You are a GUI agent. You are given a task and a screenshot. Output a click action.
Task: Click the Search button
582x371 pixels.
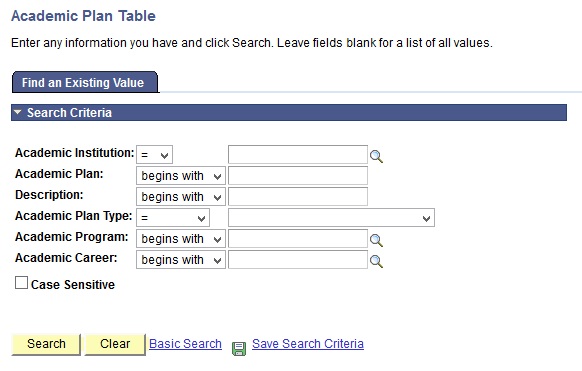tap(46, 344)
